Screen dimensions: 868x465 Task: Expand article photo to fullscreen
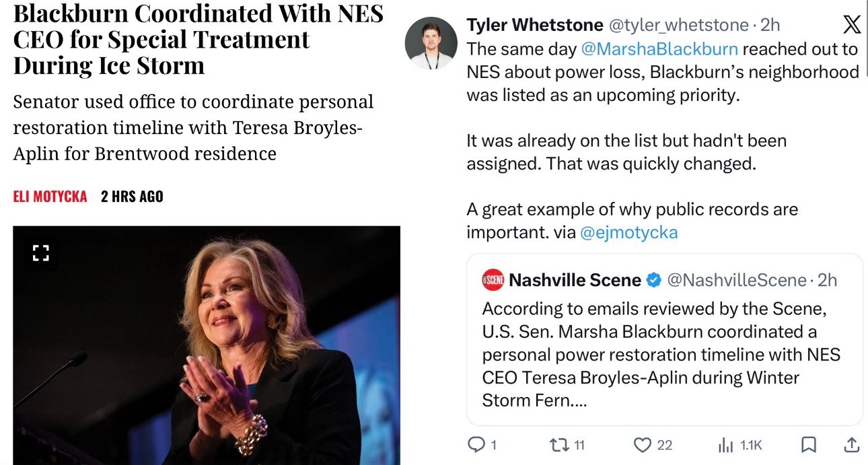pos(41,253)
